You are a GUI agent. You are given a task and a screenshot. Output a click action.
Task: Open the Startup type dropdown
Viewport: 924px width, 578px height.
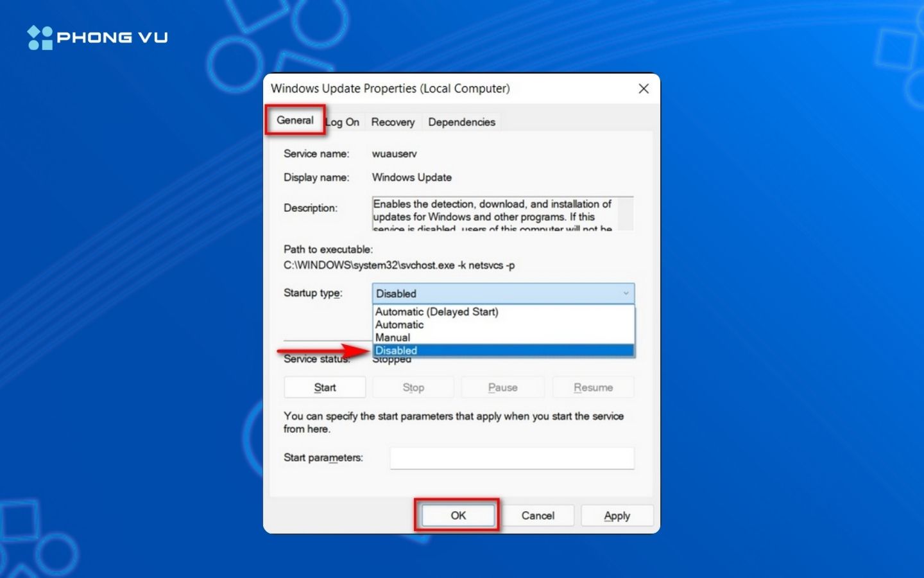(626, 293)
